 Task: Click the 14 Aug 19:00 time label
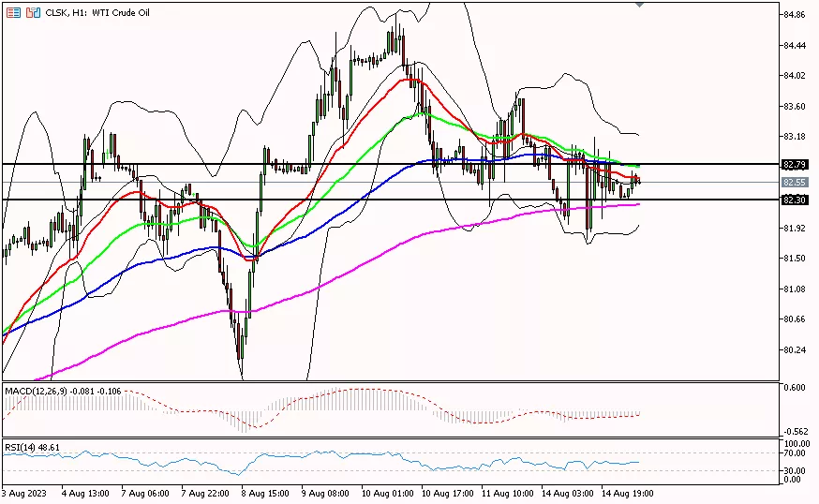(x=628, y=494)
